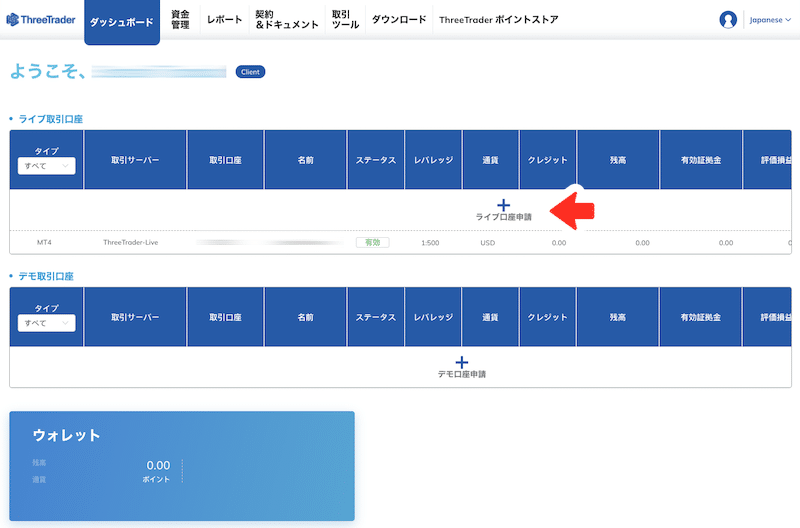
Task: Click 残高 header in demo accounts table
Action: (x=618, y=317)
